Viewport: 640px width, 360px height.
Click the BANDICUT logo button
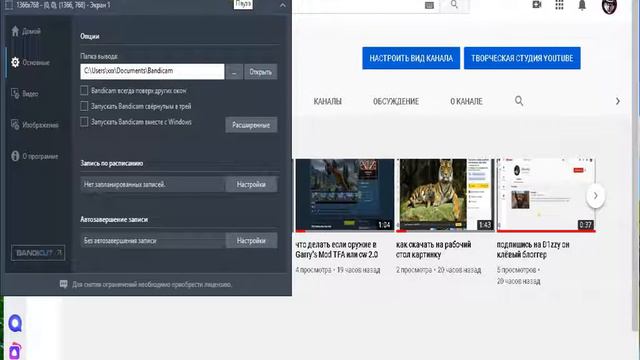(x=38, y=253)
